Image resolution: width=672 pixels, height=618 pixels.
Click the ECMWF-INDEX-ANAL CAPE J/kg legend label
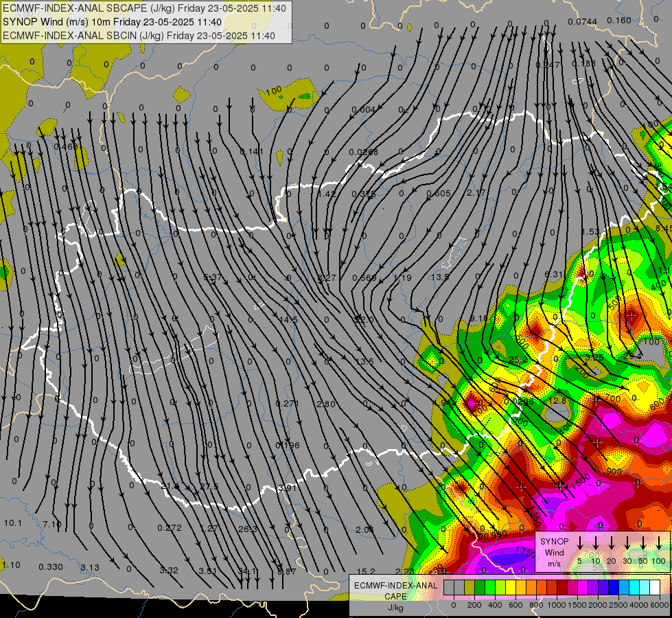(x=395, y=596)
